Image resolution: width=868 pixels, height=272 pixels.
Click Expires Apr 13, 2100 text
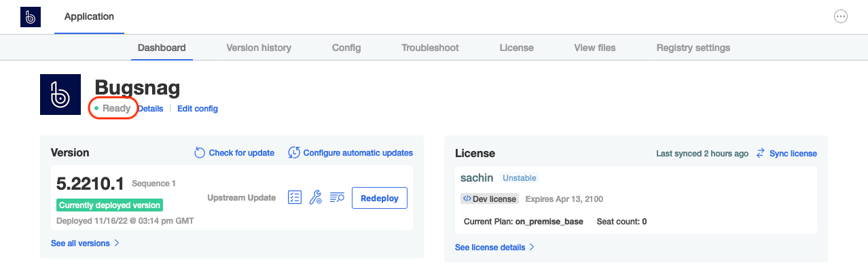(564, 199)
